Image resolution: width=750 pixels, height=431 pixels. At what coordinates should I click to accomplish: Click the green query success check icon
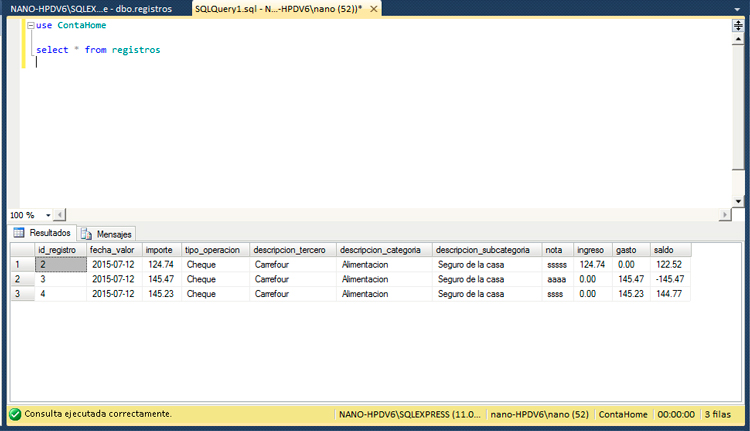click(15, 414)
